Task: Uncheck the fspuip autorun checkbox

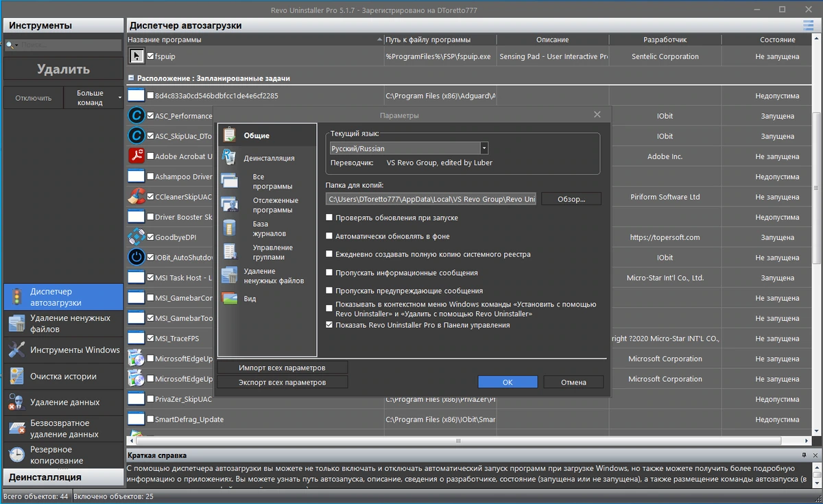Action: click(150, 56)
